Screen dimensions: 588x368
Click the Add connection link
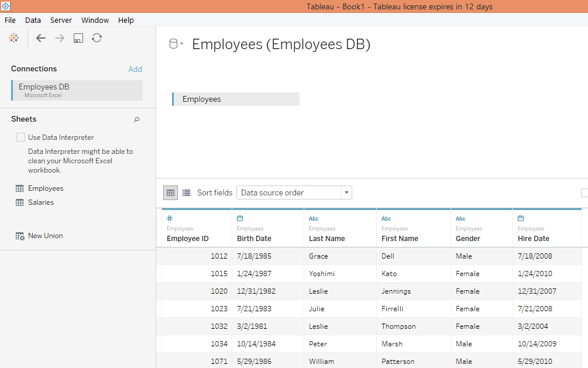tap(135, 69)
